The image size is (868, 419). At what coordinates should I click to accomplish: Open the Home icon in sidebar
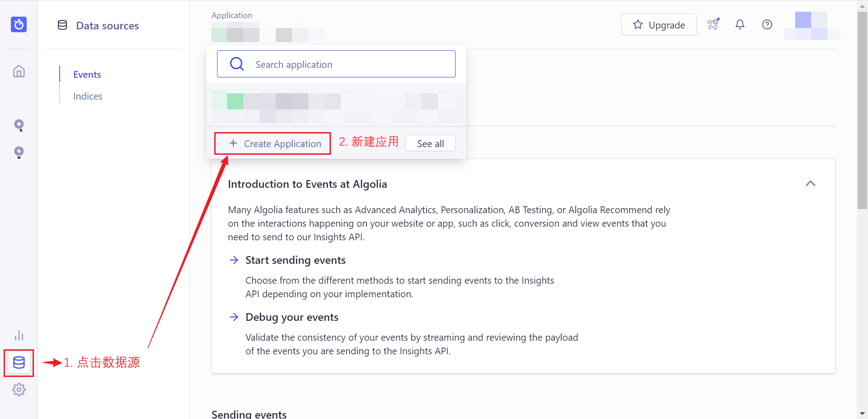pos(19,71)
